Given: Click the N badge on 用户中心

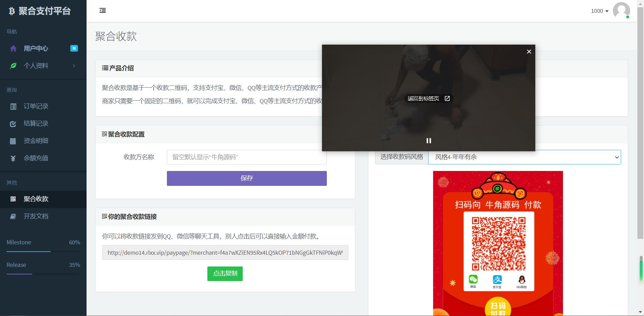Looking at the screenshot, I should click(74, 48).
